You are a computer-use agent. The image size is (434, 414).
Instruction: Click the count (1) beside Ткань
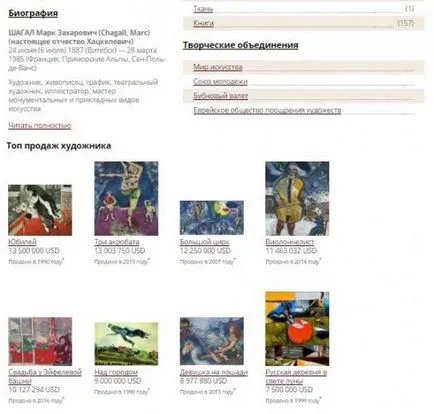tap(410, 9)
